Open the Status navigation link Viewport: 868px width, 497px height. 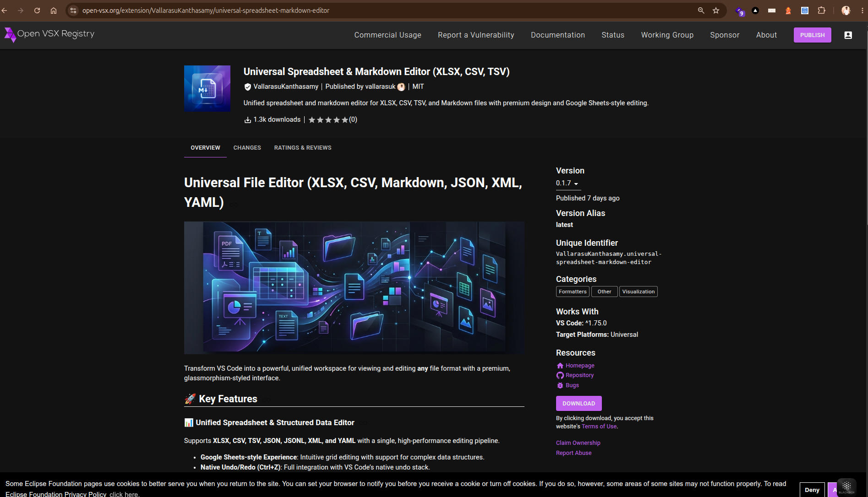tap(613, 35)
